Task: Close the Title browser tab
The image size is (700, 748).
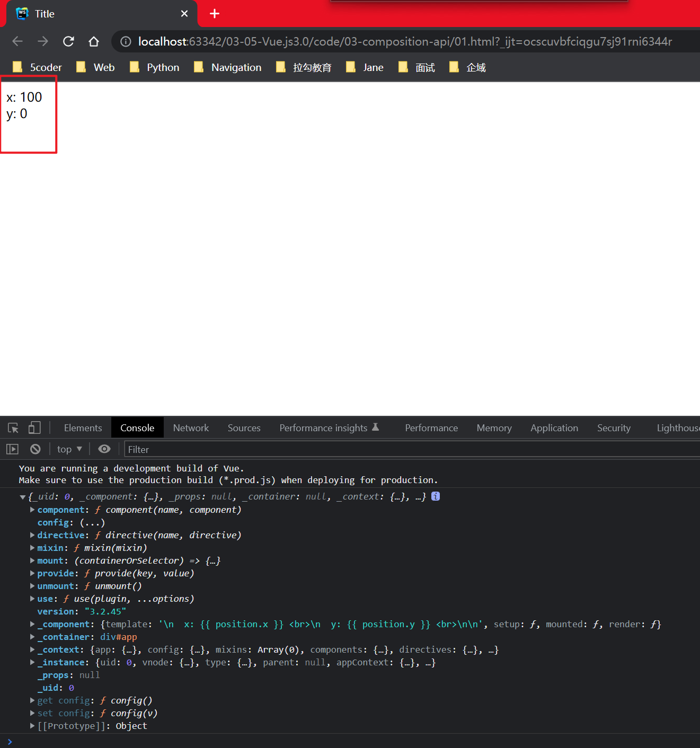Action: 184,14
